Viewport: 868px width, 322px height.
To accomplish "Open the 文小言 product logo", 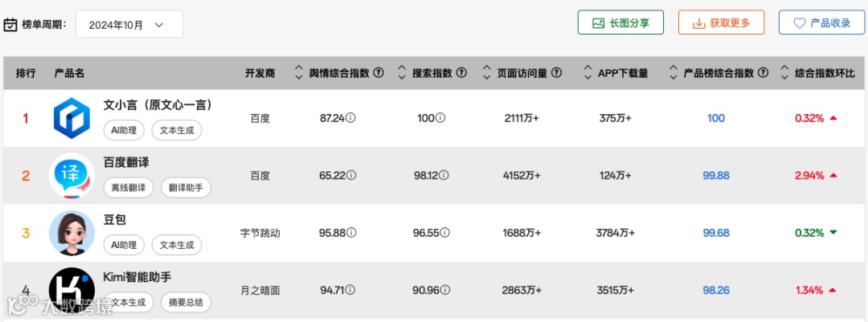I will click(72, 118).
